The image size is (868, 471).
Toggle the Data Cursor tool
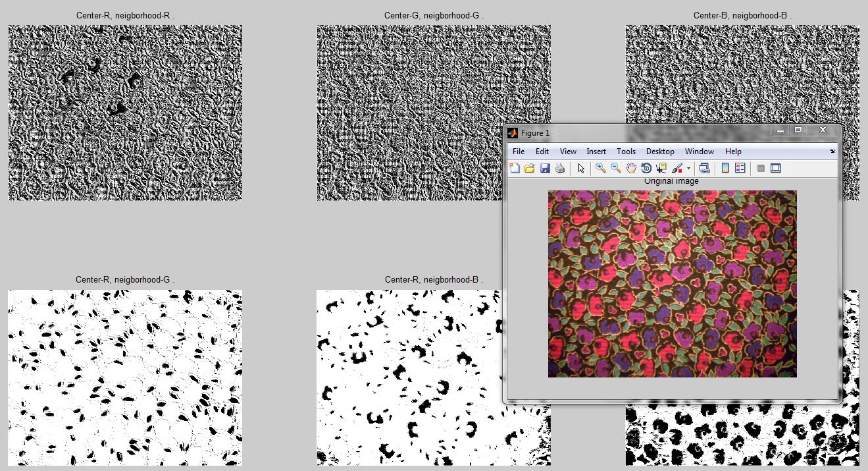click(661, 169)
